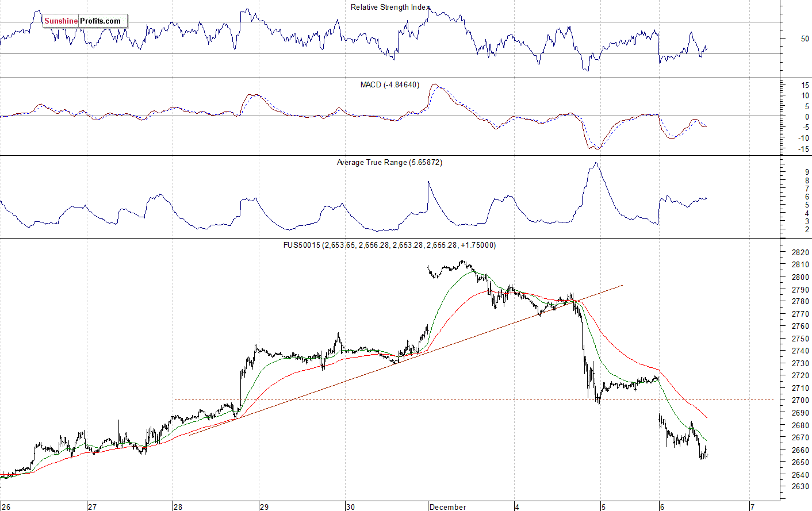
Task: Click date label 29 on time axis
Action: tap(265, 506)
